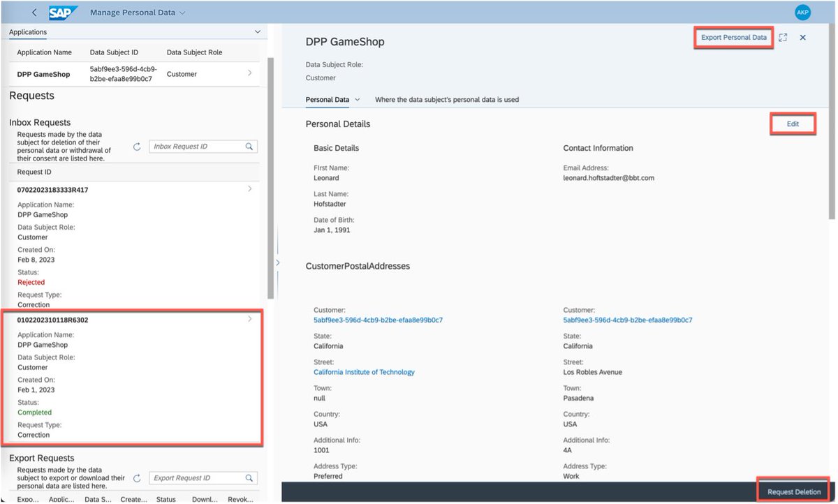Open the AKP user avatar menu
Screen dimensions: 838x504
(803, 13)
